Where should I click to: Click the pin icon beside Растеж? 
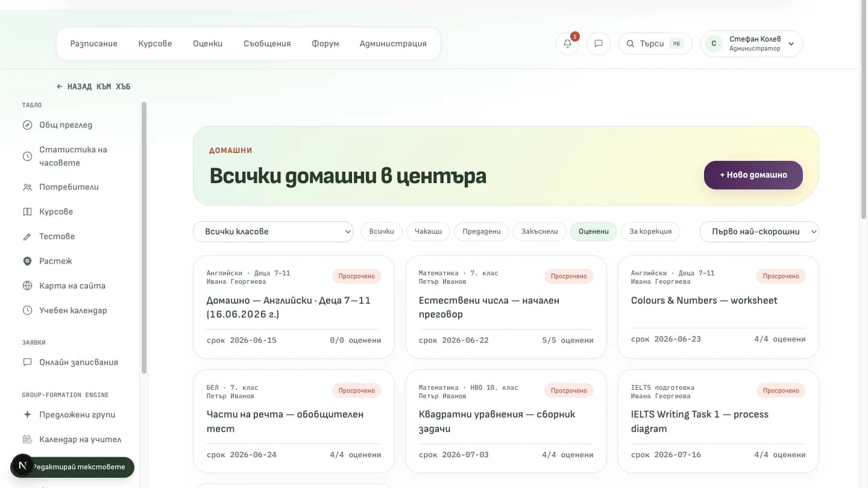[27, 261]
